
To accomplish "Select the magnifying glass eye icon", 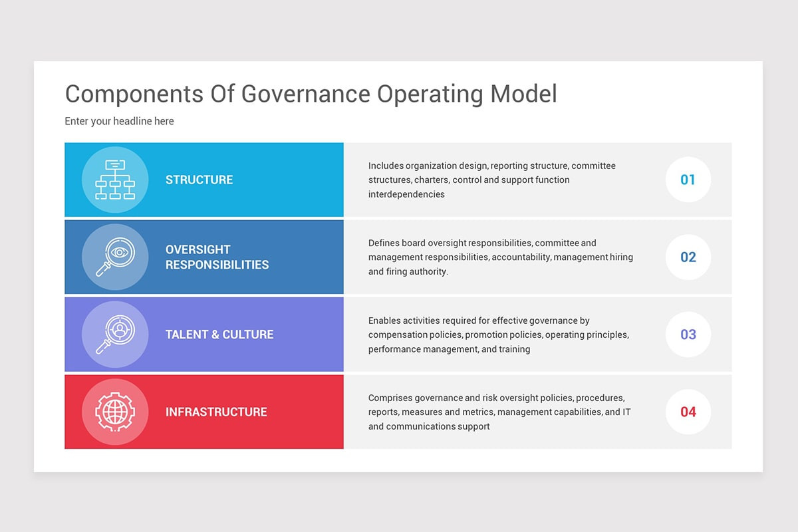I will click(x=115, y=257).
